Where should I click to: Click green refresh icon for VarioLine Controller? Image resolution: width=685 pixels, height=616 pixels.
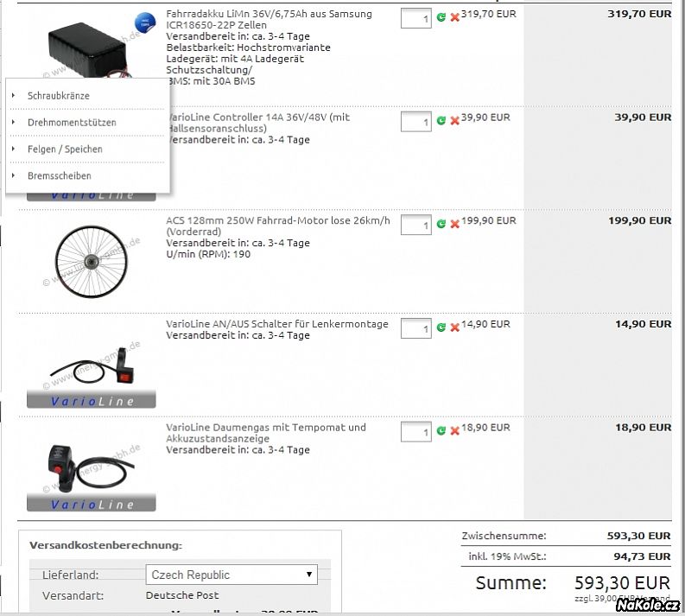coord(441,121)
